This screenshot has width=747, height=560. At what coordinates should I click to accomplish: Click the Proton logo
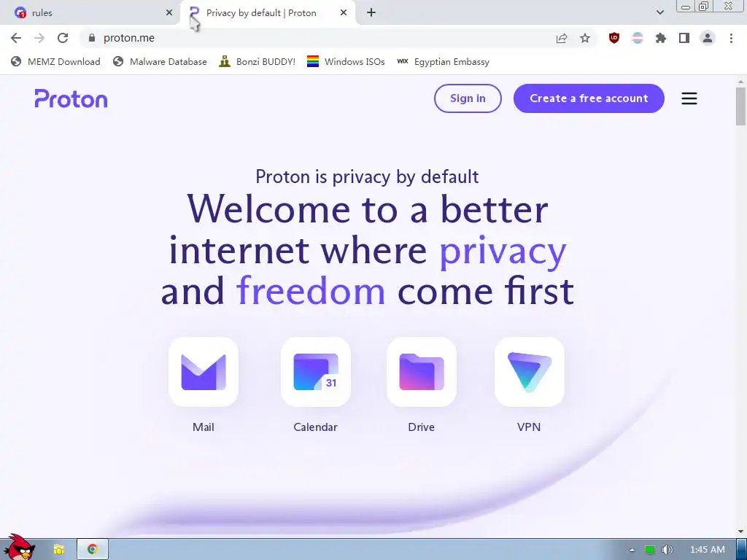tap(71, 98)
